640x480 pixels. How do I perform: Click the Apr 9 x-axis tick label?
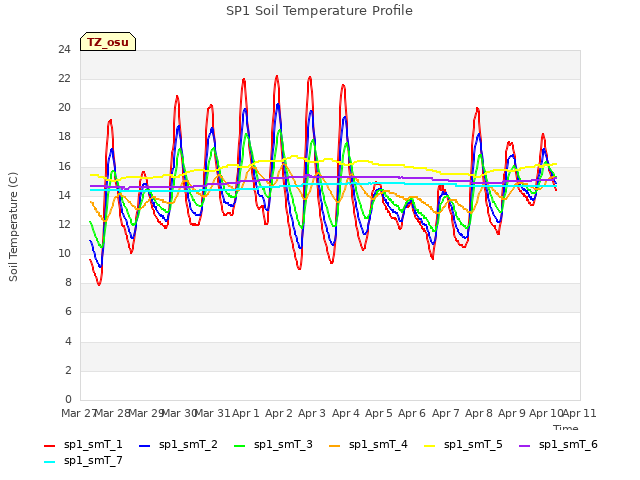click(x=512, y=413)
